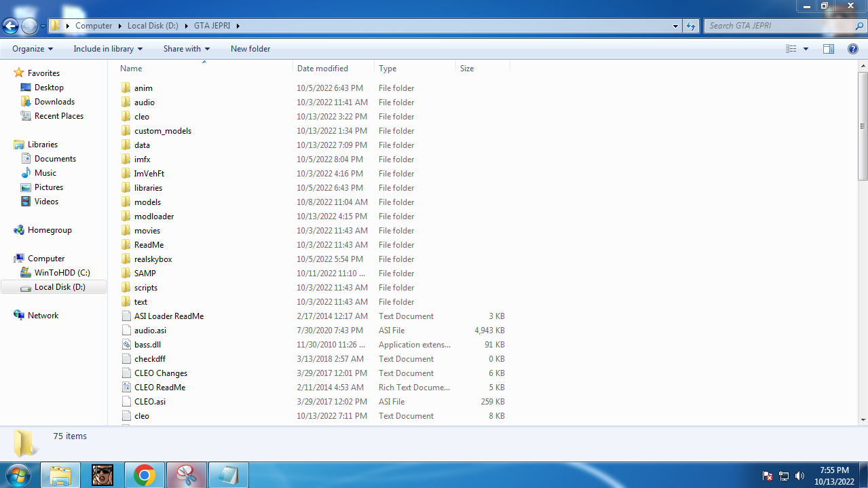The image size is (868, 488).
Task: Select Recent Places in navigation pane
Action: click(x=59, y=116)
